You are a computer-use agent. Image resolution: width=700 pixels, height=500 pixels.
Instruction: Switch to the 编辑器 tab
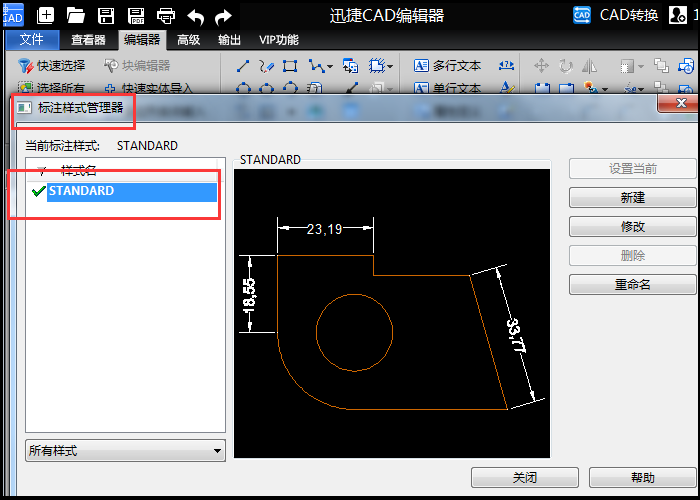point(142,40)
